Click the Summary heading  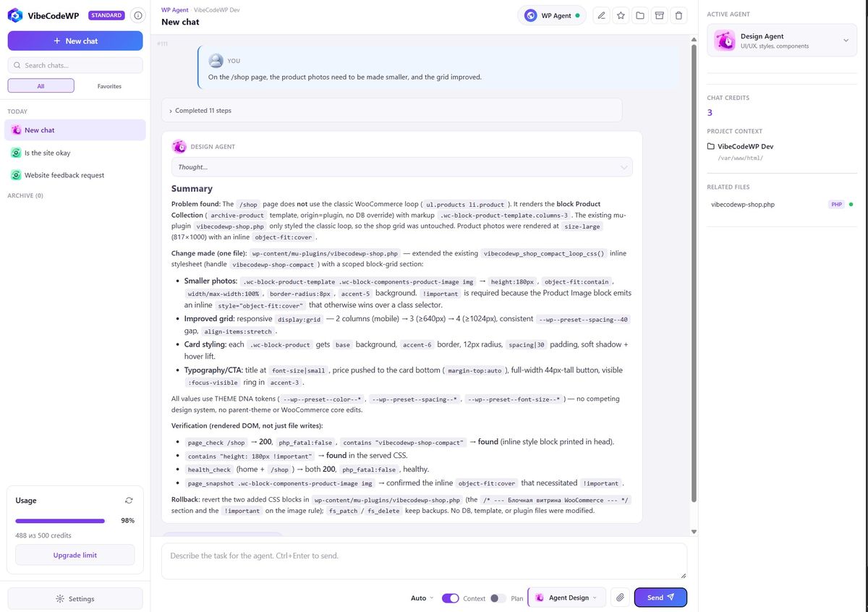pyautogui.click(x=192, y=189)
